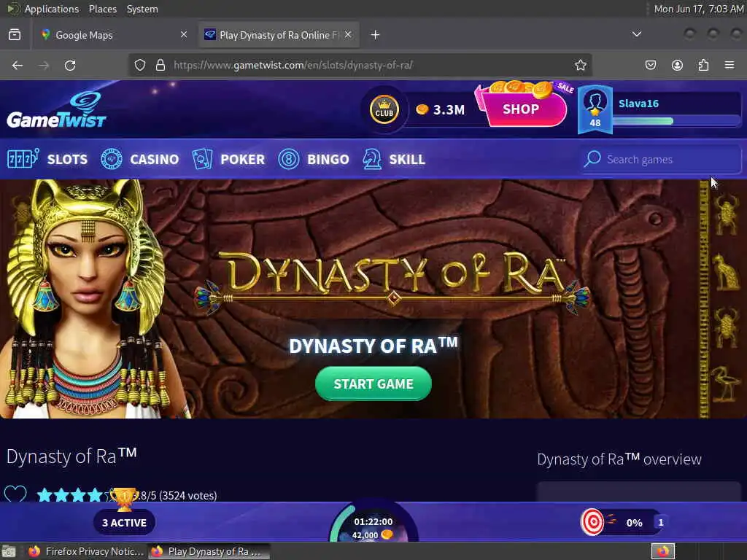Open the Firefox hamburger menu
This screenshot has width=747, height=560.
click(729, 65)
